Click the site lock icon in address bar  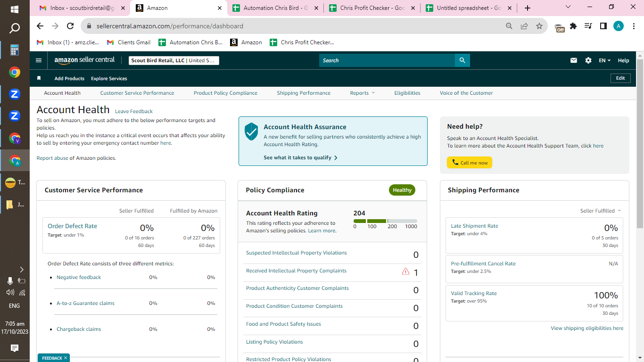(88, 26)
